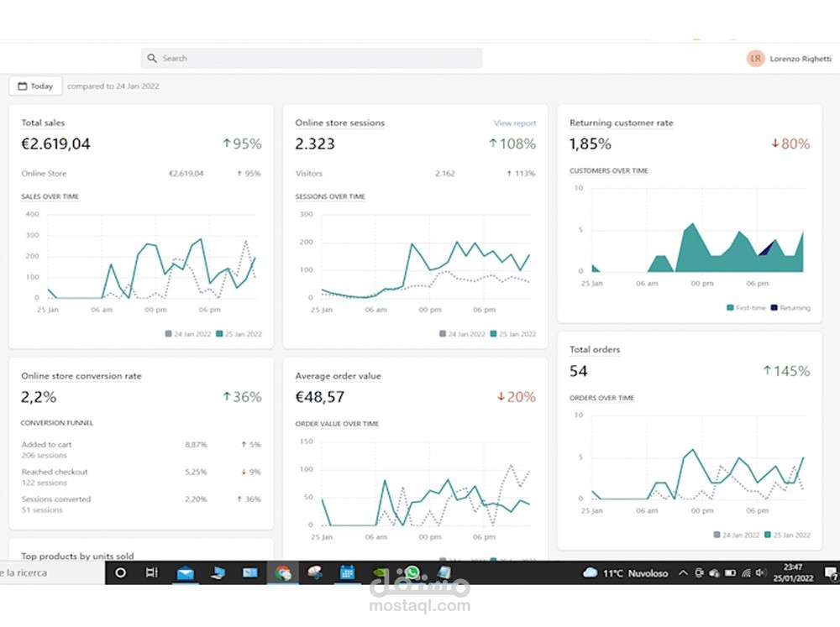Click the SALES OVER TIME label
This screenshot has width=840, height=627.
click(x=50, y=196)
